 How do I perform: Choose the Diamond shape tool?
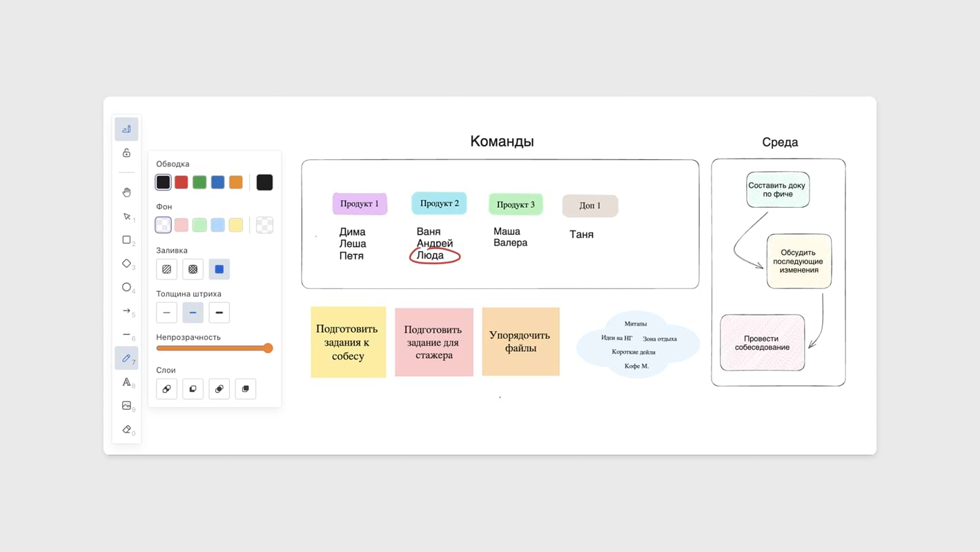(x=126, y=264)
